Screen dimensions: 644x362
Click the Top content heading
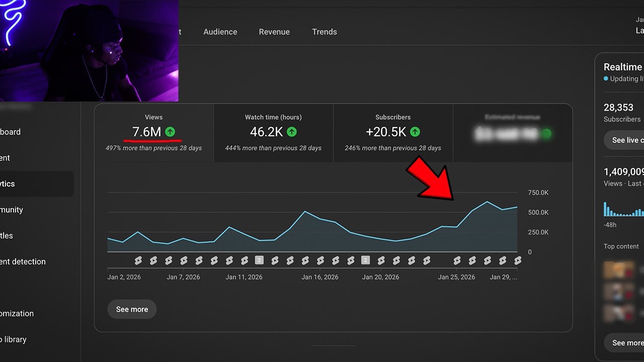621,246
